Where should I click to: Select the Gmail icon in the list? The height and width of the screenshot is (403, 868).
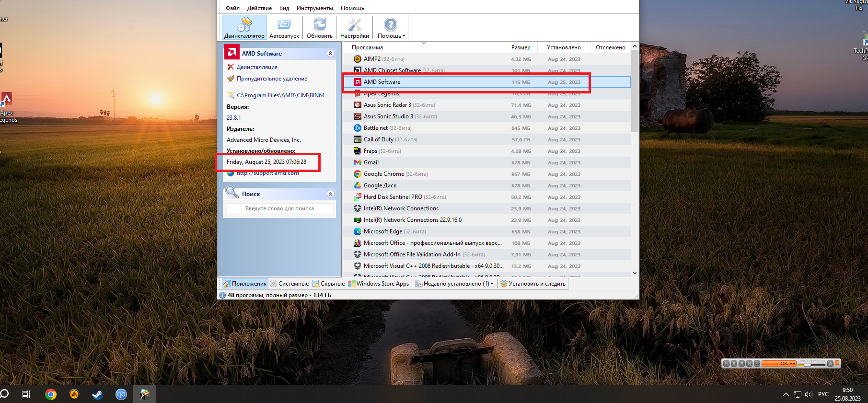pos(358,162)
